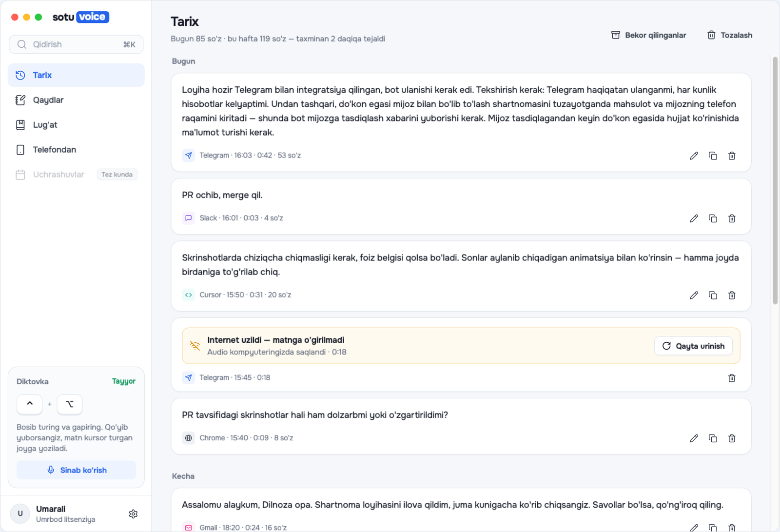Image resolution: width=780 pixels, height=532 pixels.
Task: Delete the Cursor 15:50 entry
Action: 732,295
